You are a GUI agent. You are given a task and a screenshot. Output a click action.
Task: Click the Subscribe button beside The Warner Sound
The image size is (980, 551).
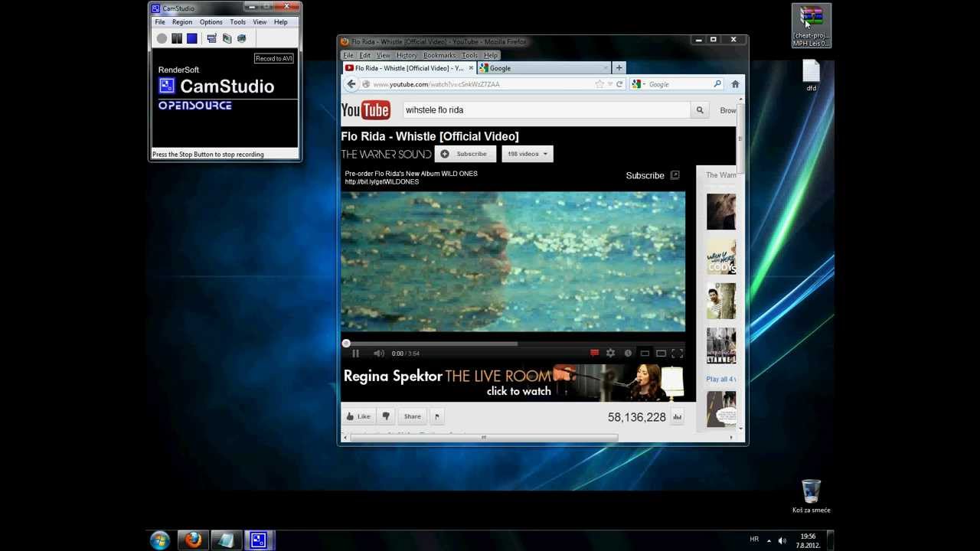(464, 154)
